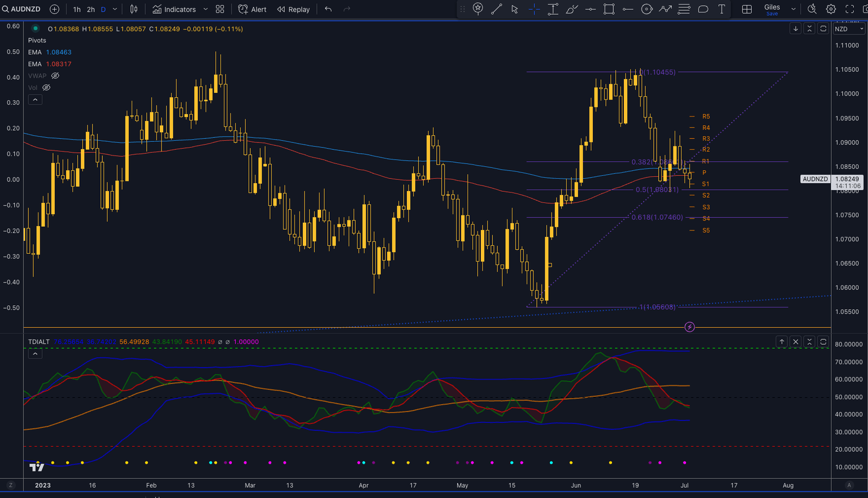Switch to the 1h timeframe
The height and width of the screenshot is (498, 868).
tap(77, 9)
